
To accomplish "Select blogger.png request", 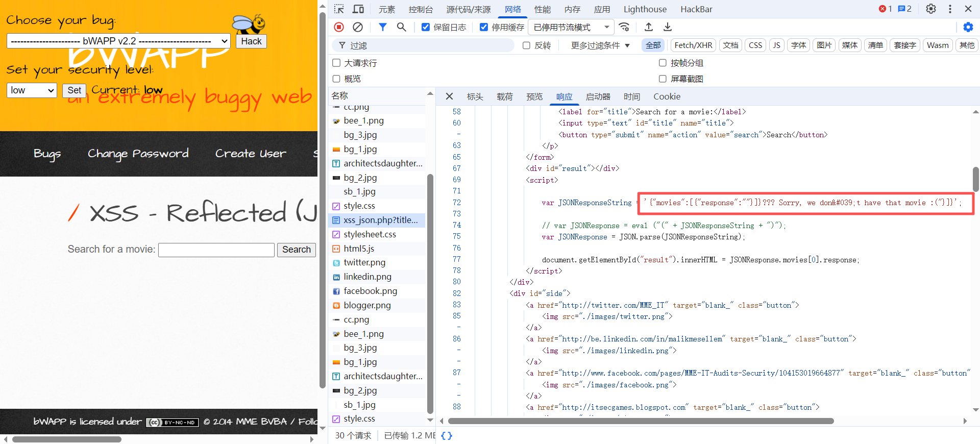I will (377, 305).
